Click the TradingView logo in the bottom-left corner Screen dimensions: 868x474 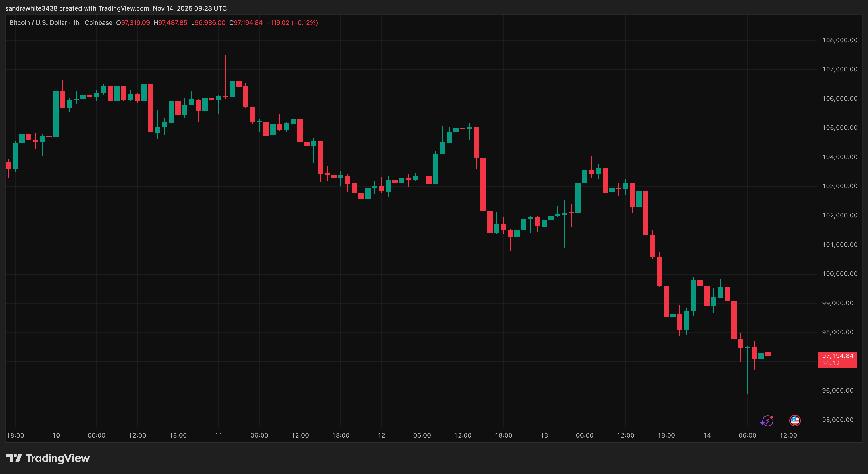(15, 458)
